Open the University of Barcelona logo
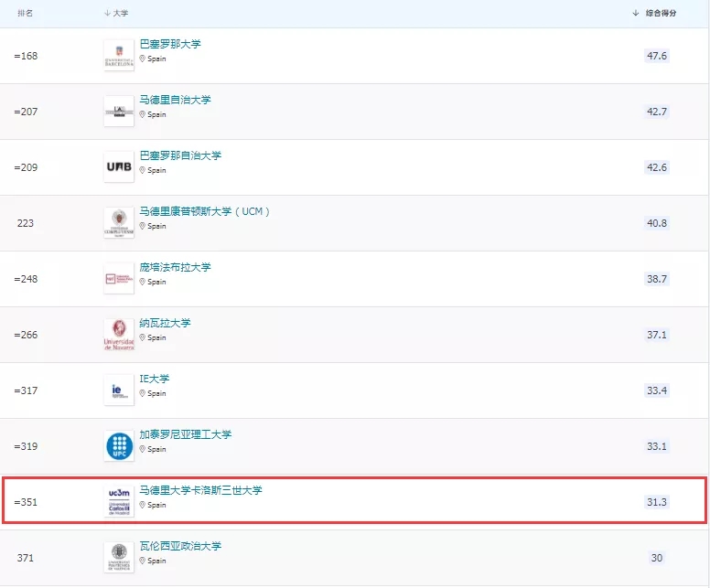 pos(119,56)
